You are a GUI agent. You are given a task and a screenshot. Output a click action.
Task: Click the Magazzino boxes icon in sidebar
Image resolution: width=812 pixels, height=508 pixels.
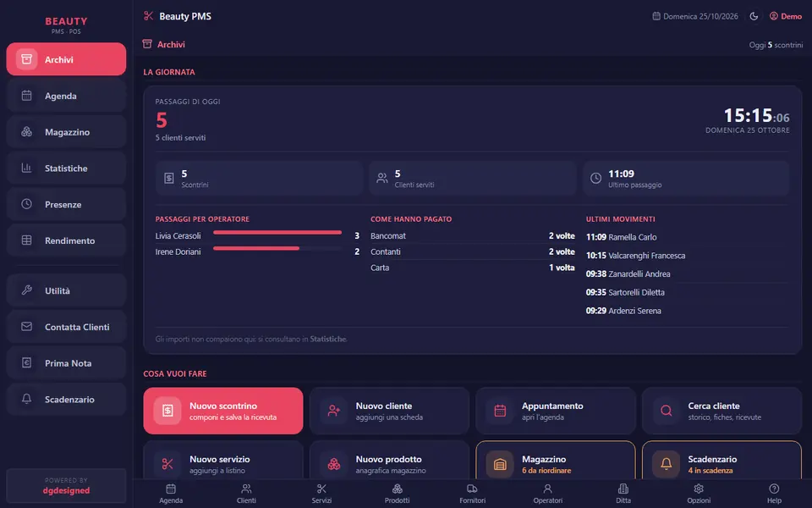(x=26, y=132)
